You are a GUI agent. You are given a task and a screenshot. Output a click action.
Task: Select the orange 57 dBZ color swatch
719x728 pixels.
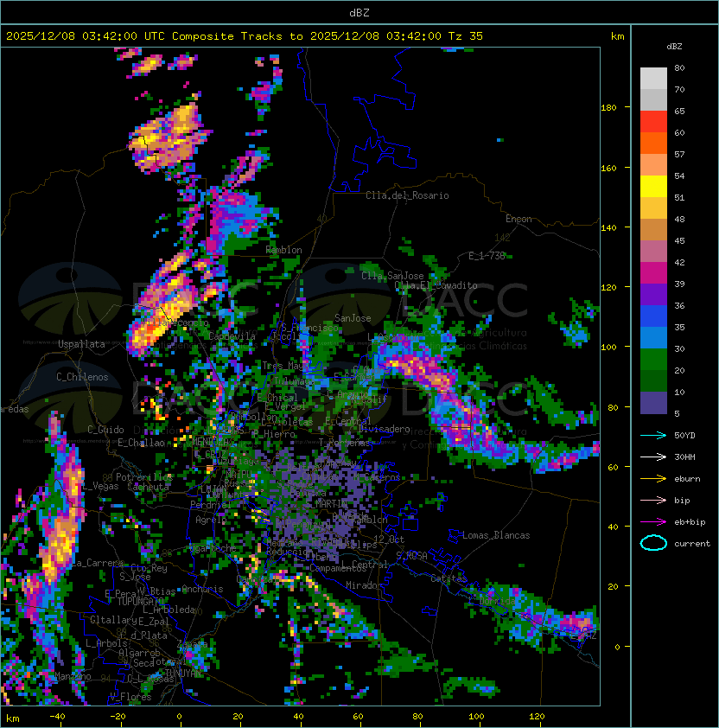[653, 144]
